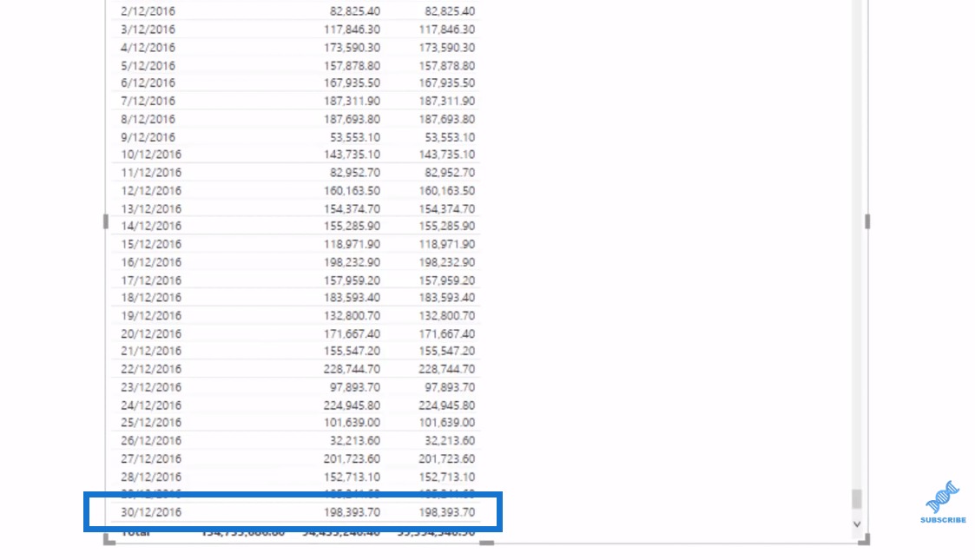The width and height of the screenshot is (975, 560).
Task: Select the date 23/12/2016
Action: pos(151,386)
